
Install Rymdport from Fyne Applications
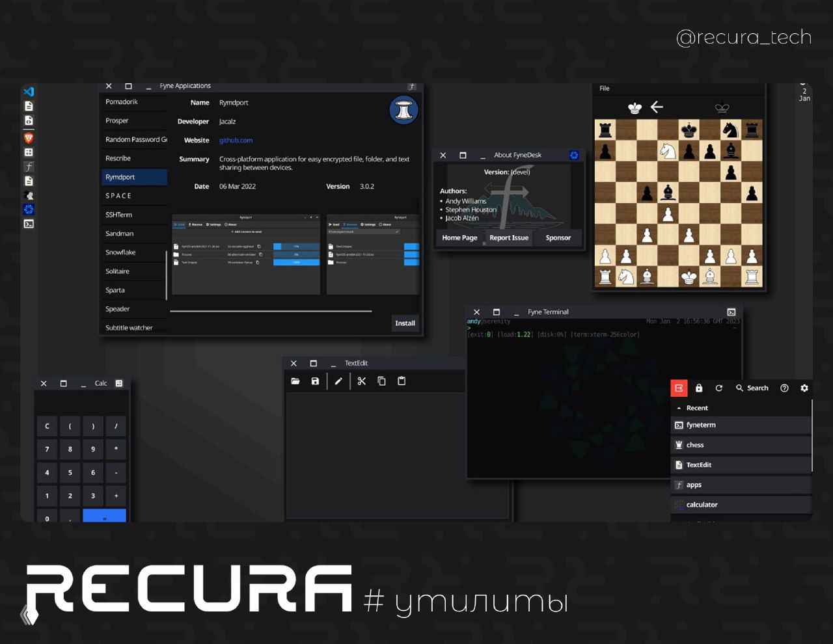[x=405, y=323]
